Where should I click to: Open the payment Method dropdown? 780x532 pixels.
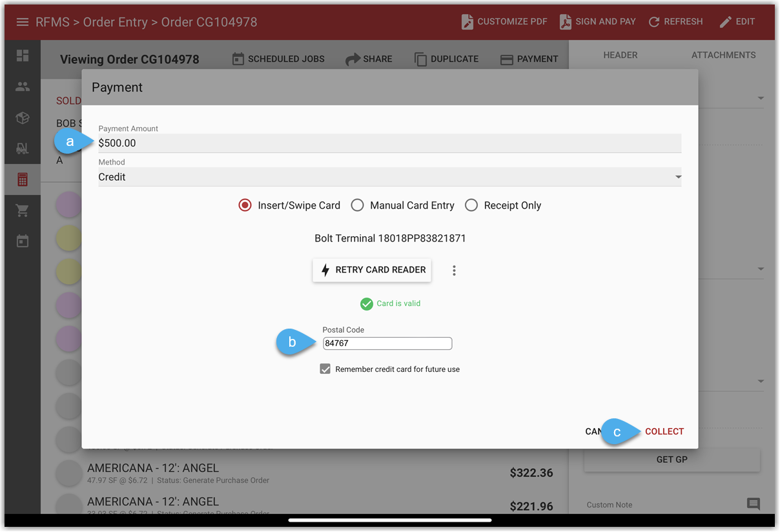(x=389, y=177)
